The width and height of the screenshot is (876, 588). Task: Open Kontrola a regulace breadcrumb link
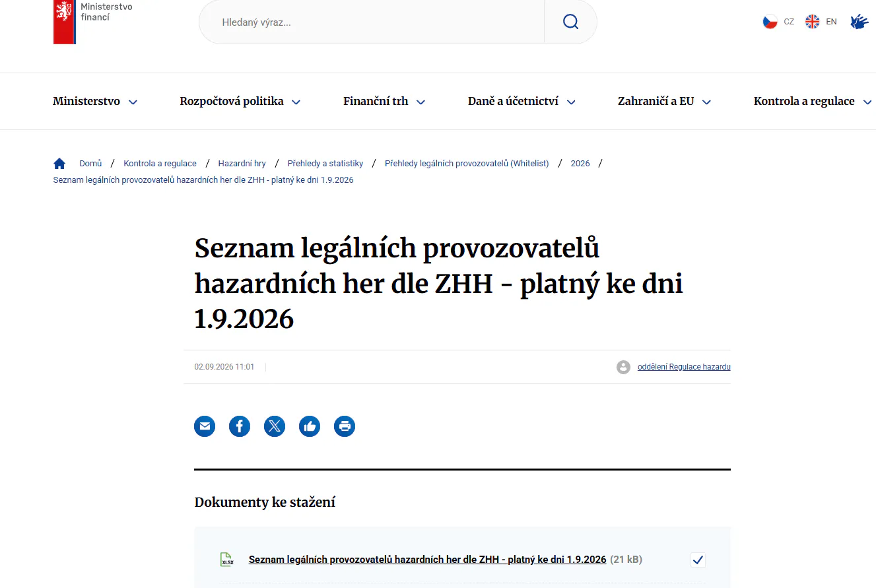click(160, 164)
